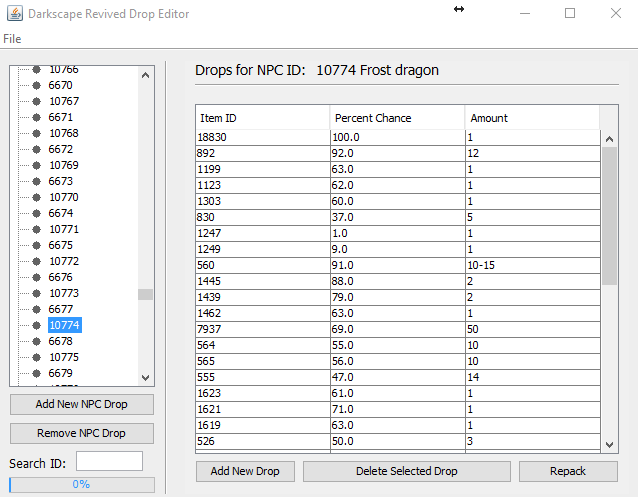Select item ID cell 1462
The height and width of the screenshot is (497, 638).
click(263, 313)
